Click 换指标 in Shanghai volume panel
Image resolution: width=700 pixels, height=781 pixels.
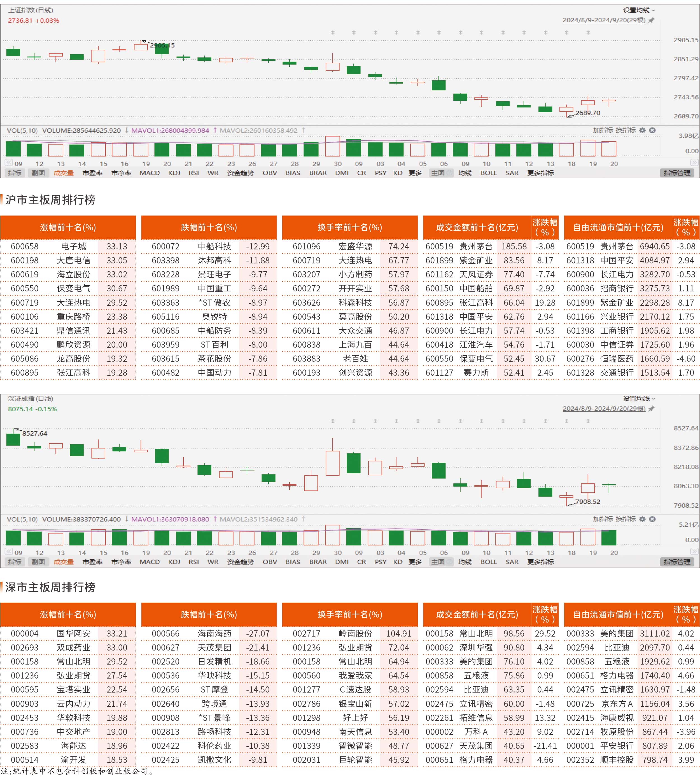pos(626,130)
